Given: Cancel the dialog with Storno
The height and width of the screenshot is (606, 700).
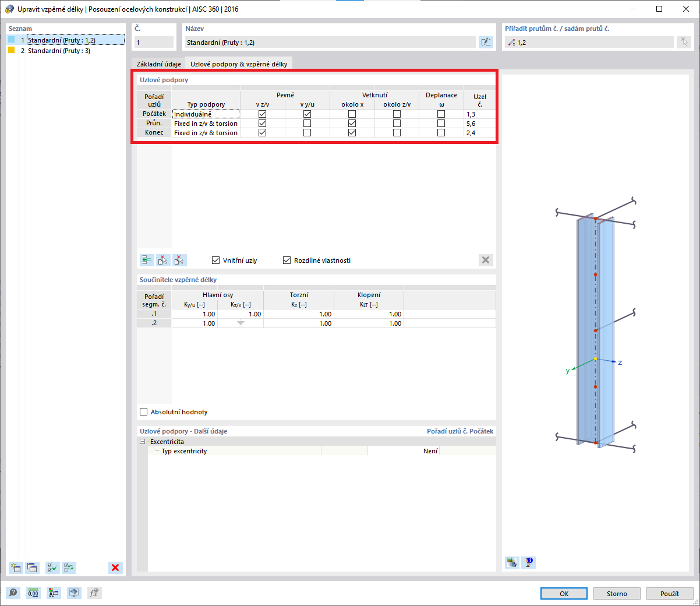Looking at the screenshot, I should tap(617, 593).
